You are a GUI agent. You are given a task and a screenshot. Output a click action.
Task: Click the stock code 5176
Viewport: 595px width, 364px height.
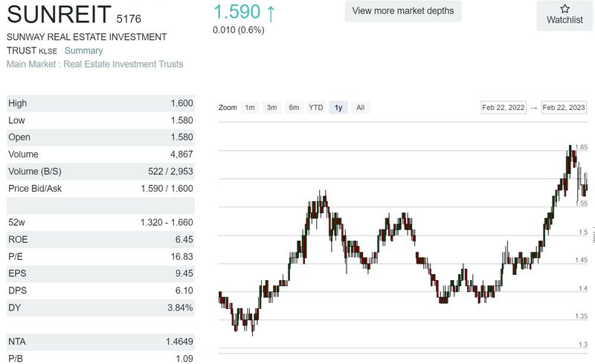(x=129, y=18)
